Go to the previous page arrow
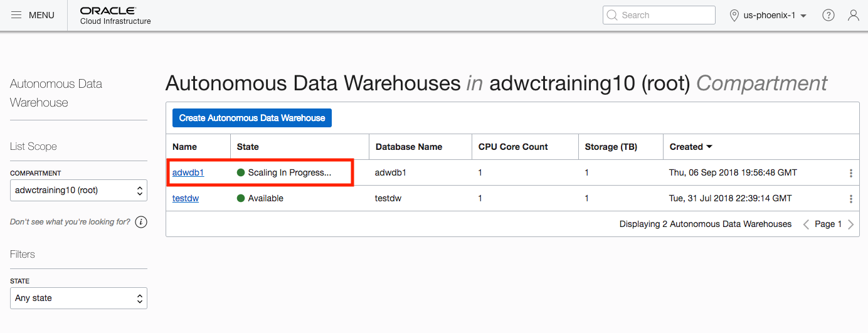868x333 pixels. (806, 225)
